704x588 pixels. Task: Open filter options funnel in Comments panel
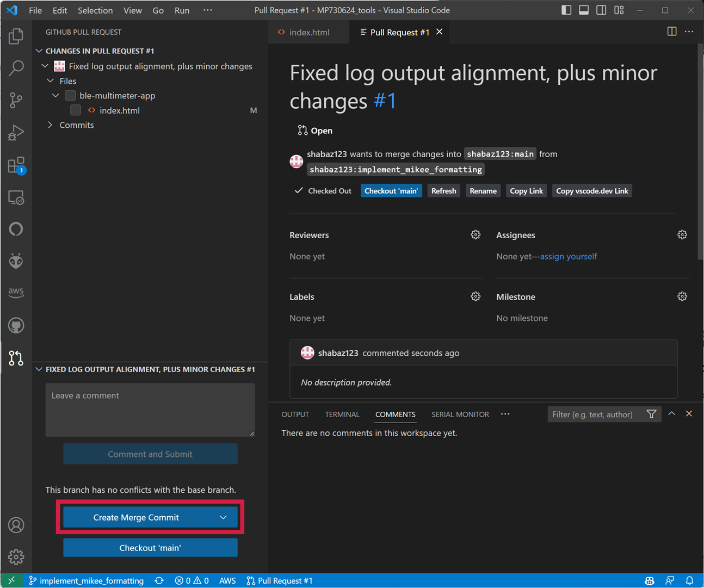pos(651,414)
